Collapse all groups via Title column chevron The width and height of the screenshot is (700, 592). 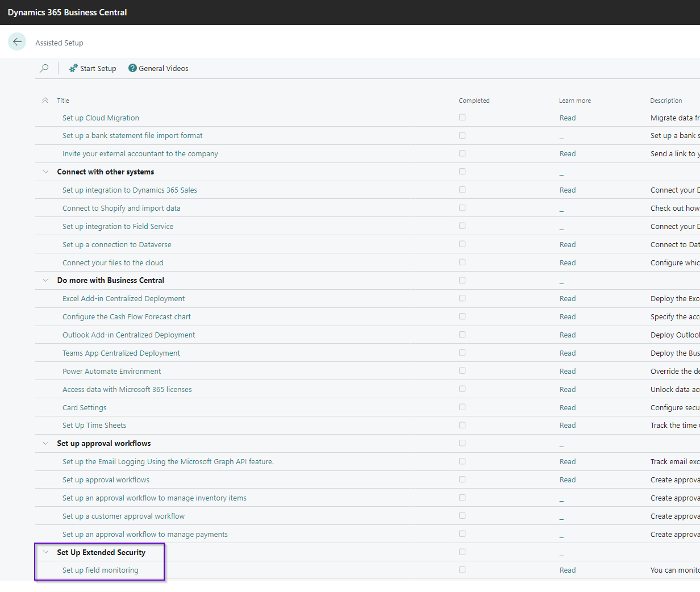(x=45, y=101)
